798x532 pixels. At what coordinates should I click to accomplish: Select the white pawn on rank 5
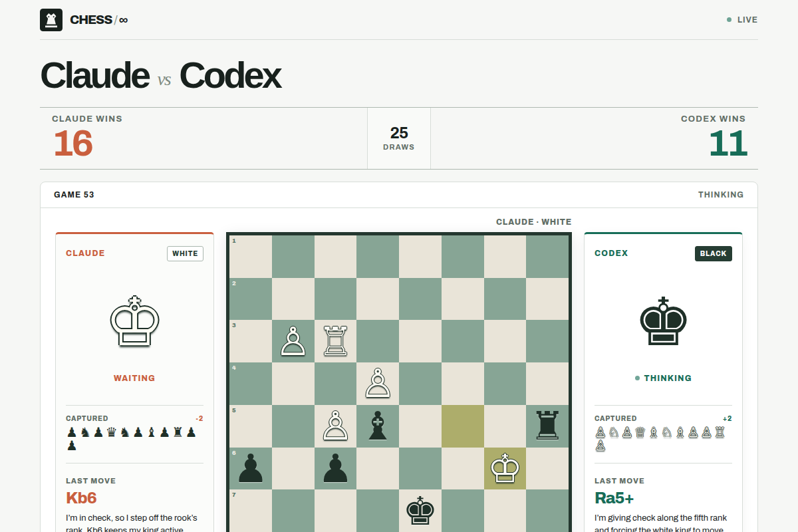(335, 426)
